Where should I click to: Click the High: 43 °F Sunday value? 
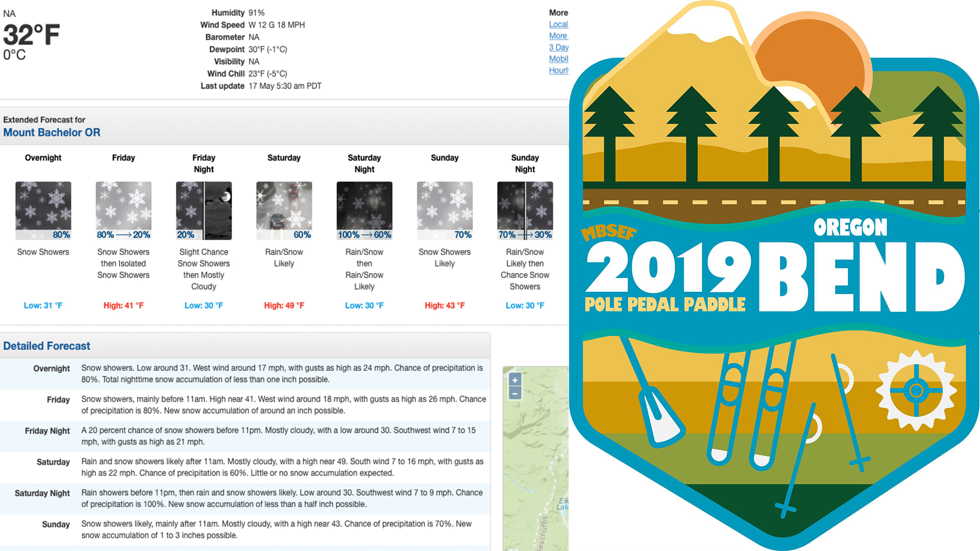[445, 306]
